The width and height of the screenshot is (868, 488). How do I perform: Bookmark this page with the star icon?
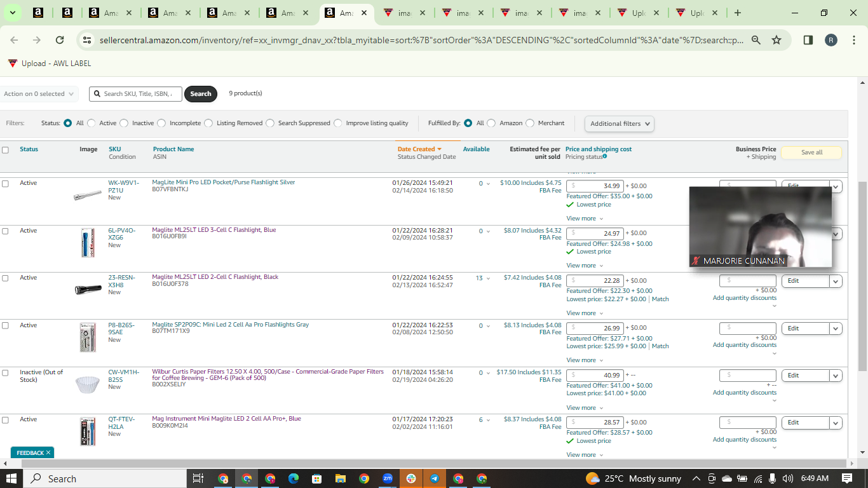(x=776, y=40)
